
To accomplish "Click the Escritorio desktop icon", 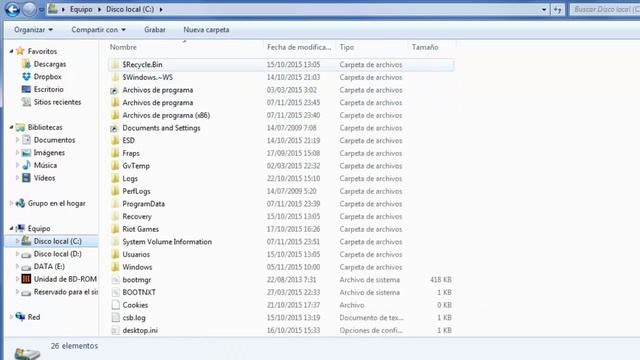I will tap(26, 89).
